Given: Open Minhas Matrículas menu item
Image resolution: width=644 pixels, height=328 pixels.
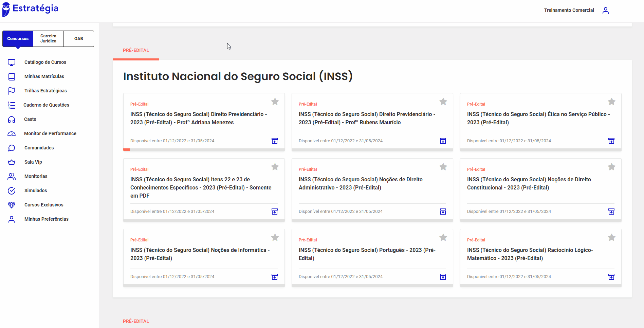Looking at the screenshot, I should pyautogui.click(x=44, y=76).
